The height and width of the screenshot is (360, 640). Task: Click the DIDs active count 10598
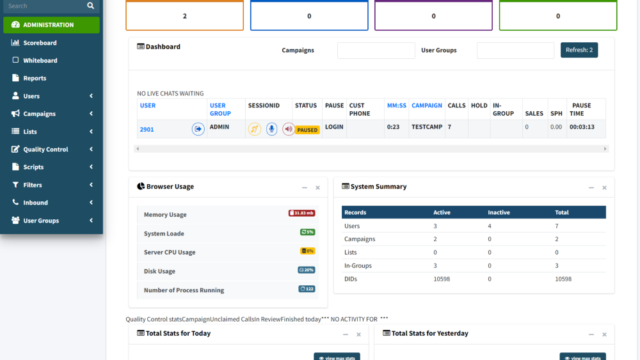[x=442, y=279]
